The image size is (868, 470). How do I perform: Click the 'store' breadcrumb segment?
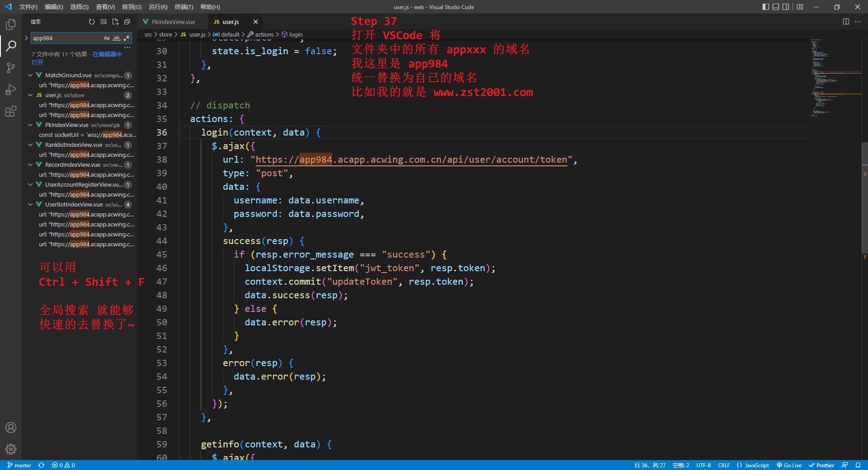coord(165,34)
